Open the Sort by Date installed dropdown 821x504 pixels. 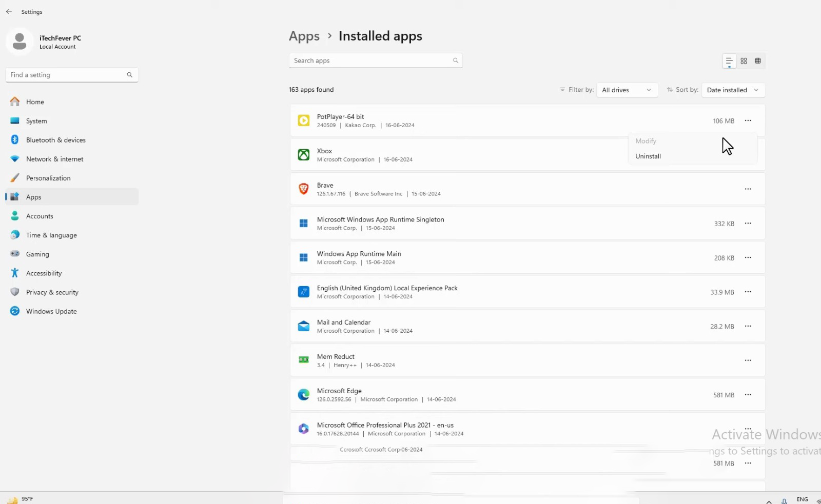733,90
